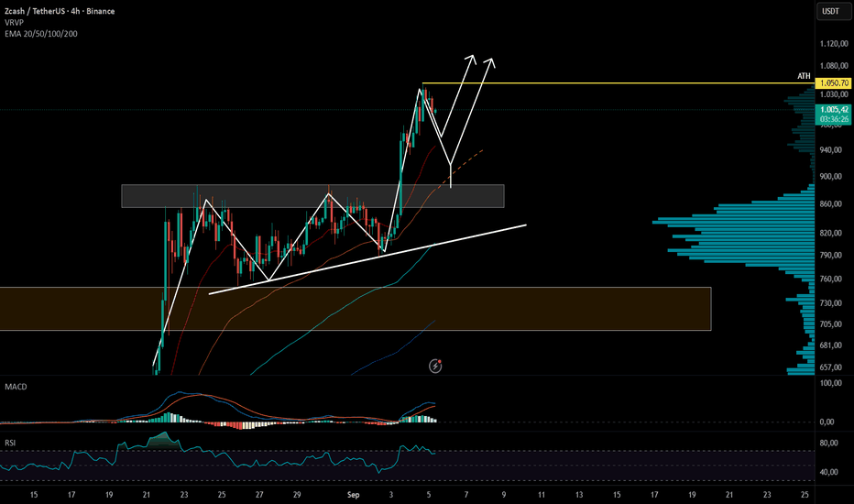Select the right projected arrow tip
This screenshot has width=854, height=504.
click(490, 62)
